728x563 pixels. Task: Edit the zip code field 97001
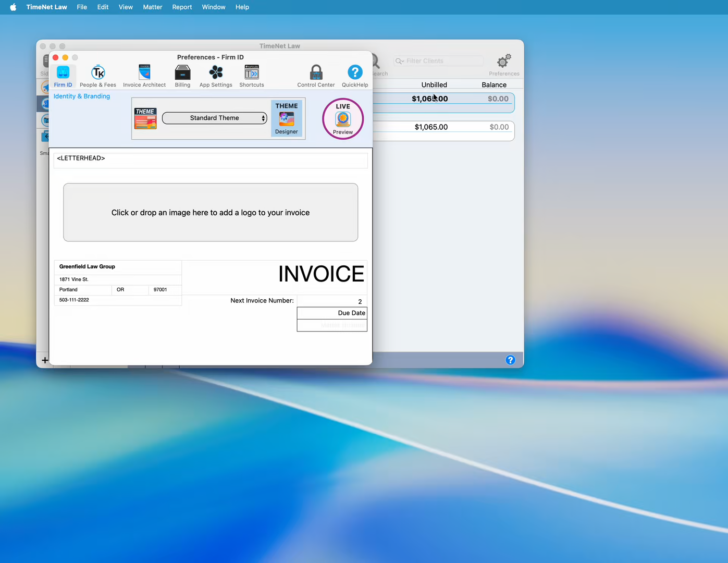click(x=165, y=290)
